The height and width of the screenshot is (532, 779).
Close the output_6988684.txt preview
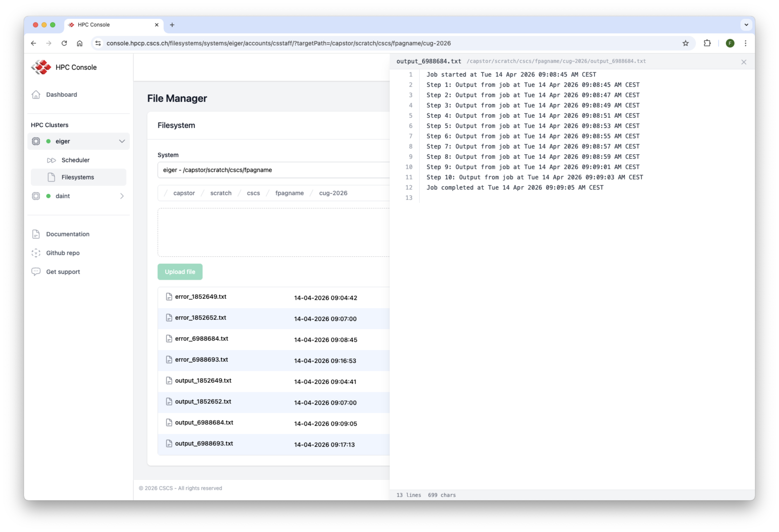tap(744, 62)
